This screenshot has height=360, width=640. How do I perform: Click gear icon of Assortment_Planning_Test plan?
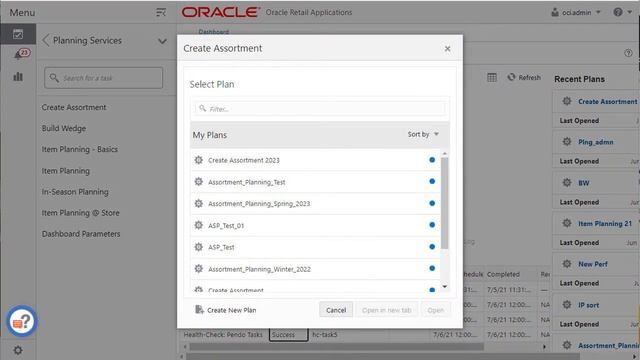click(198, 182)
